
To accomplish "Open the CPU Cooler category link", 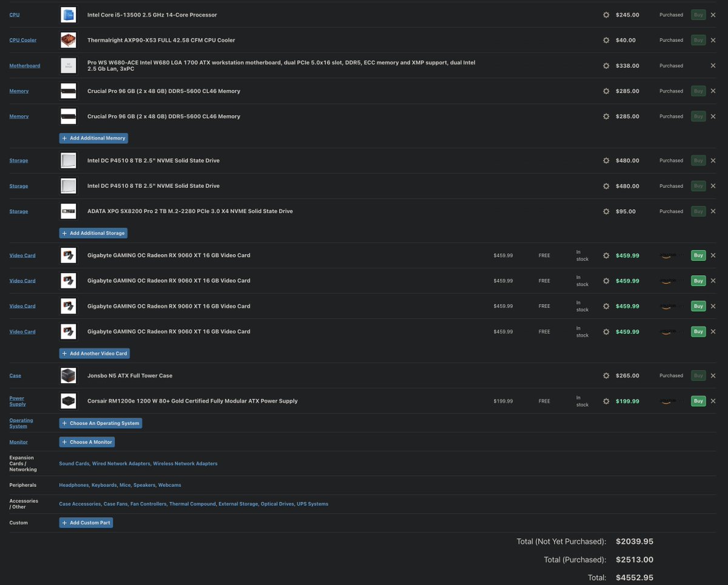I will coord(23,40).
